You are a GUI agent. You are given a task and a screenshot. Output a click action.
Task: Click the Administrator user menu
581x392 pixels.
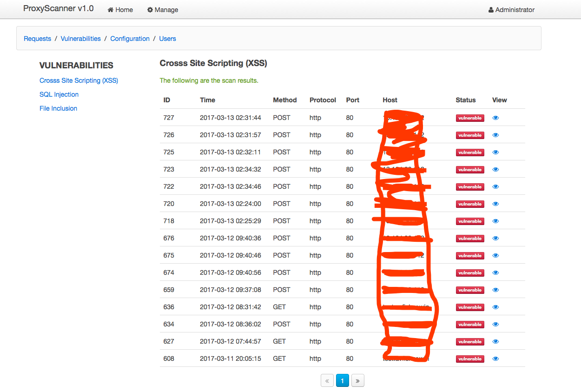(511, 10)
